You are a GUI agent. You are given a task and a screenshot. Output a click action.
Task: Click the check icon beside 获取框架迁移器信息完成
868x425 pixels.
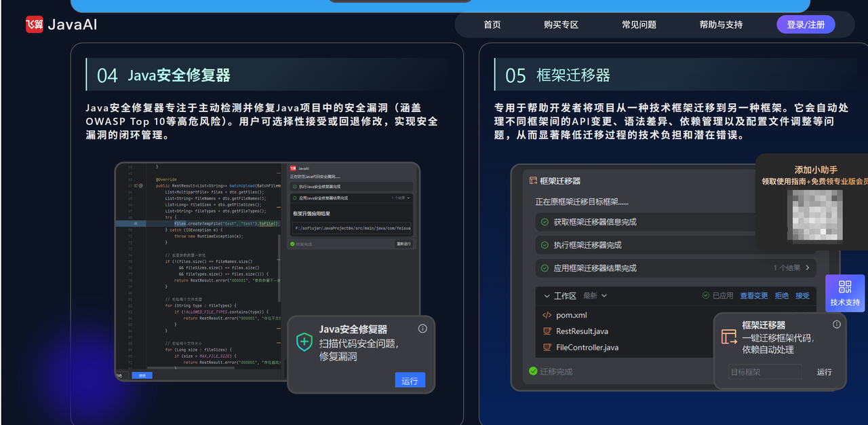point(545,222)
